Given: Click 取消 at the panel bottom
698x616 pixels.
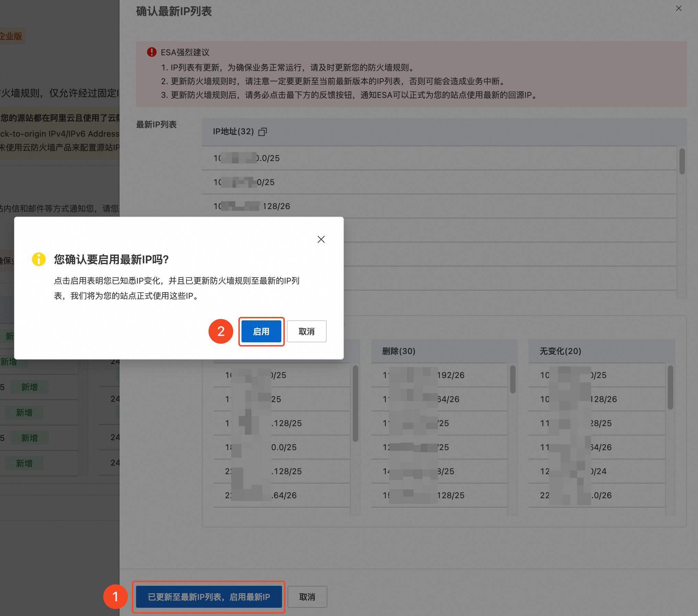Looking at the screenshot, I should (307, 597).
